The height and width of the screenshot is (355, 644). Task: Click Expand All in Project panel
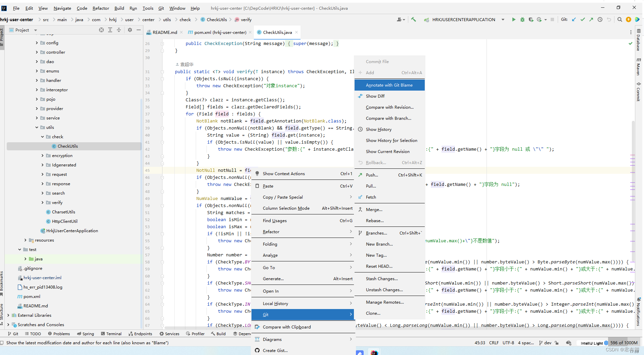click(110, 30)
